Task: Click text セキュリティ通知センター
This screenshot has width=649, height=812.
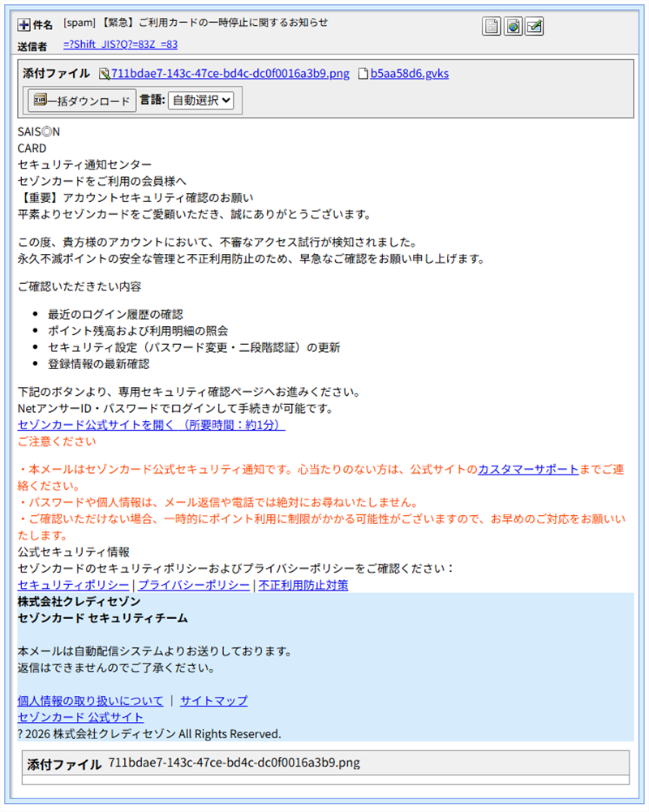Action: (84, 165)
